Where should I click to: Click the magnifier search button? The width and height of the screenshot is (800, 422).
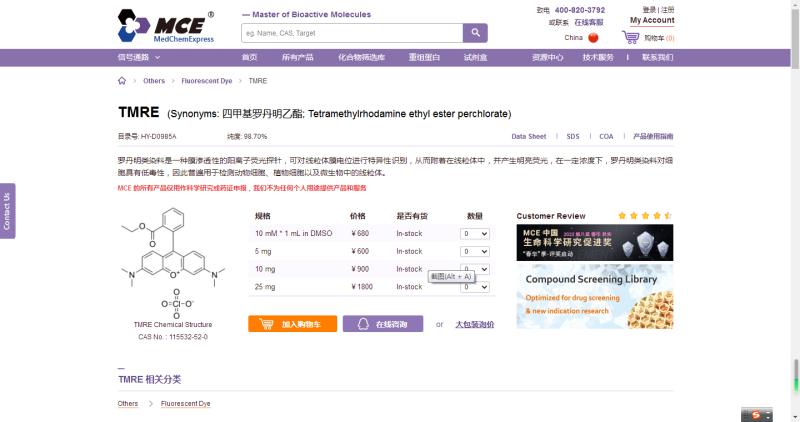(x=475, y=33)
